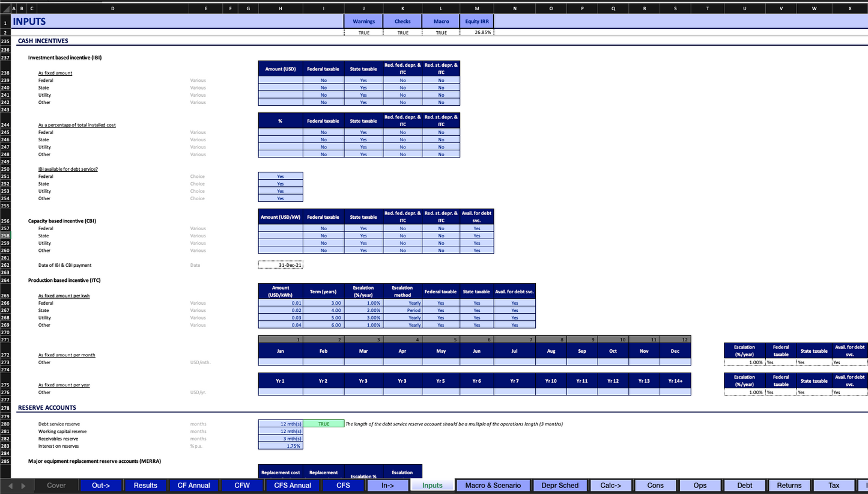Open the Federal IBI debt service choice cell

click(281, 177)
